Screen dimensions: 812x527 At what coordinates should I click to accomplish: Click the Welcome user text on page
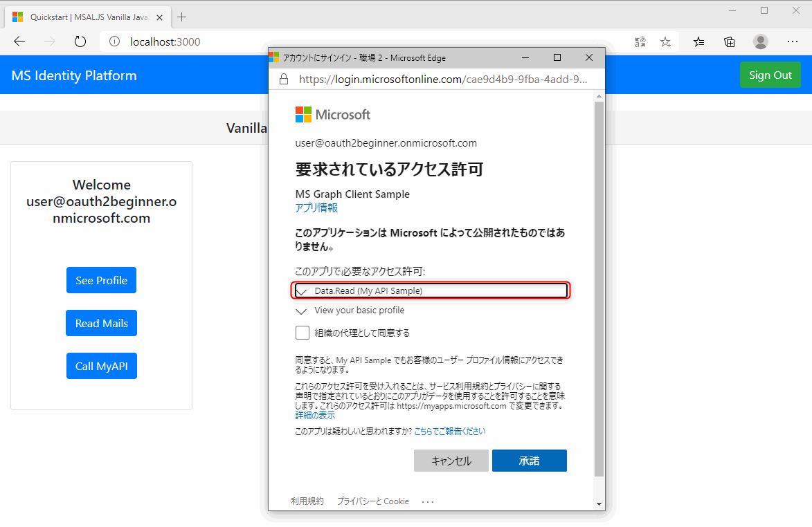click(102, 201)
